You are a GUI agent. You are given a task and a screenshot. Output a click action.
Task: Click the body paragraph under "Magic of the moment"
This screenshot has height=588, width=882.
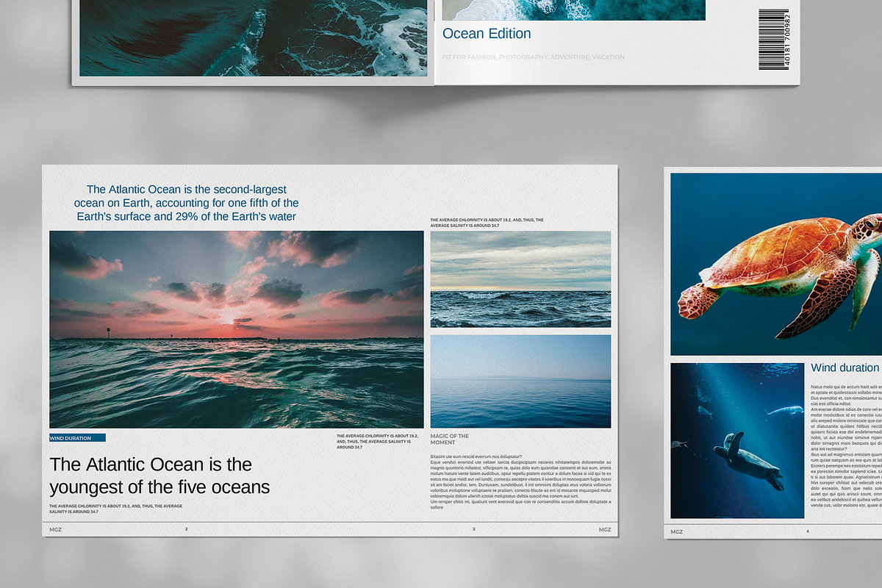tap(520, 482)
